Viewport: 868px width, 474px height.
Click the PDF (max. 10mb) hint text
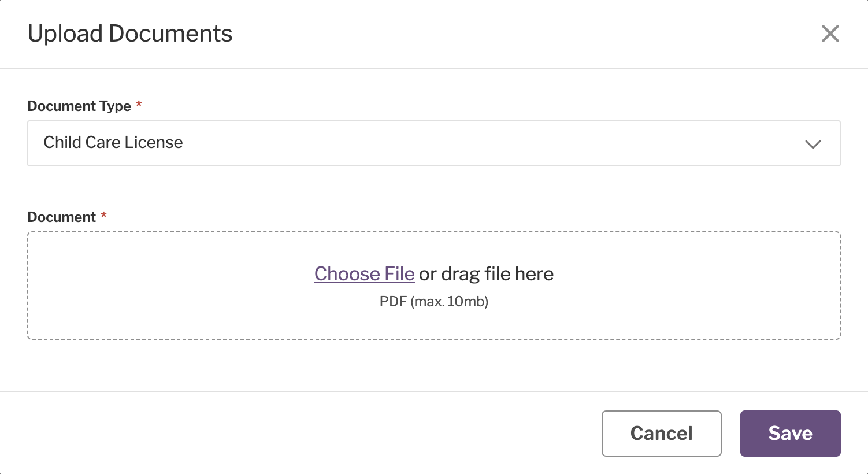click(x=433, y=301)
